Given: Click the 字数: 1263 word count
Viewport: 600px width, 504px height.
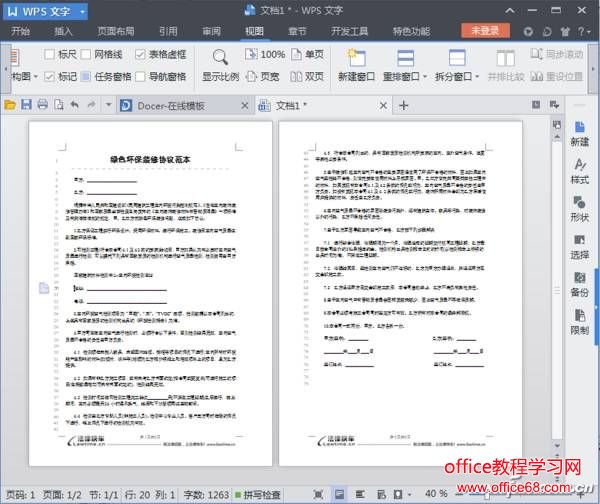Looking at the screenshot, I should point(206,495).
